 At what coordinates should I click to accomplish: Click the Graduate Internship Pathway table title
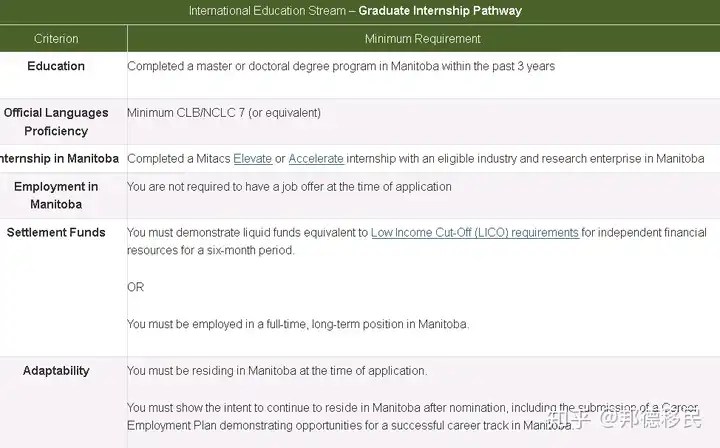[x=355, y=11]
